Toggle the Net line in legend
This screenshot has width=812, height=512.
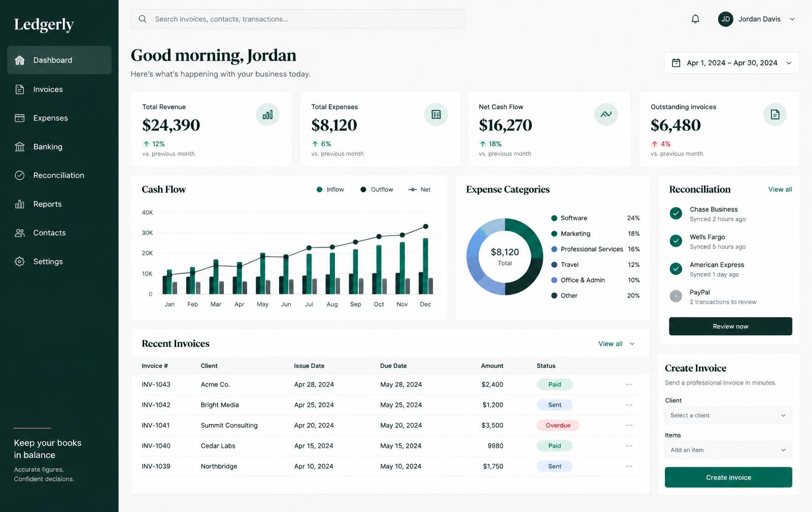click(x=419, y=189)
